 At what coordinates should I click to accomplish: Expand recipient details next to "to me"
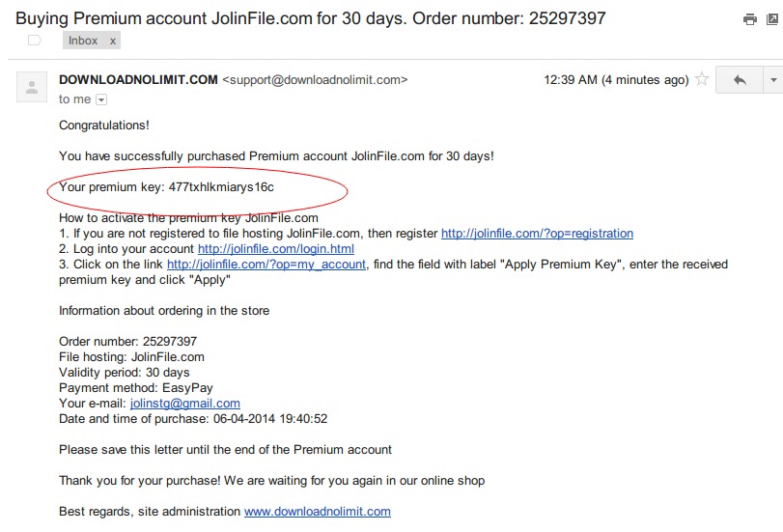[101, 99]
